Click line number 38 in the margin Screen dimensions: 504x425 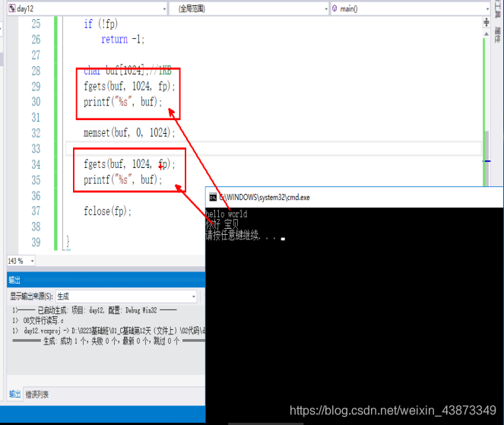click(36, 227)
